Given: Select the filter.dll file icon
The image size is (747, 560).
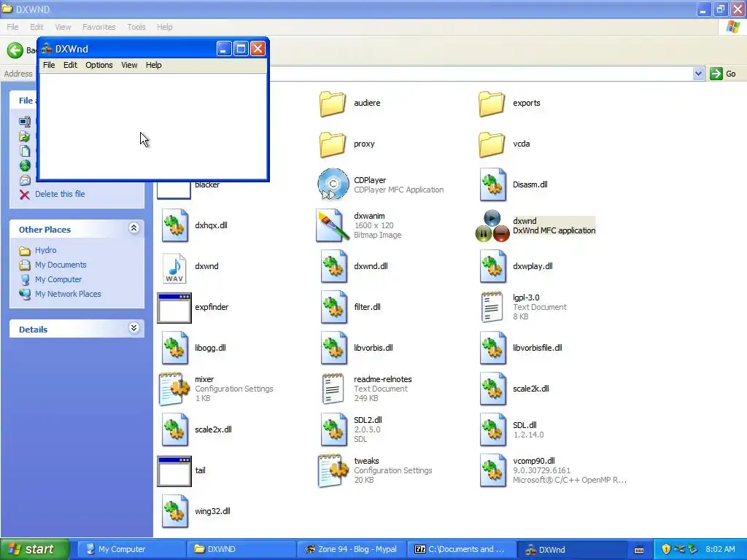Looking at the screenshot, I should [x=333, y=307].
